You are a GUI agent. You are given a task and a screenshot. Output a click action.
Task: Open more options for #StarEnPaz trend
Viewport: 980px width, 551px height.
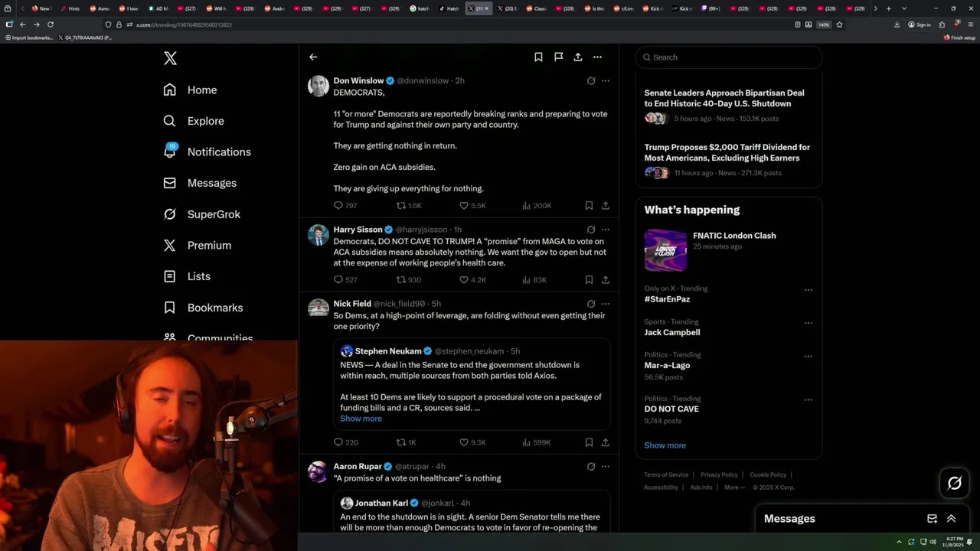click(808, 290)
